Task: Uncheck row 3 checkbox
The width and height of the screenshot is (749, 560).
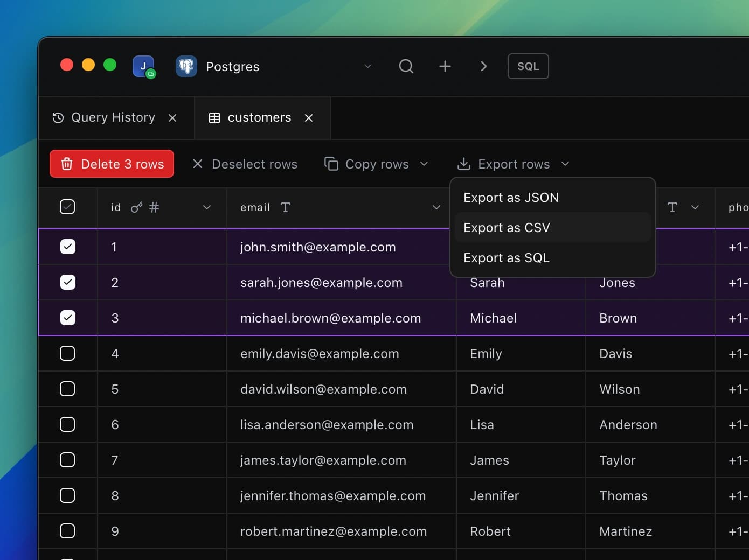Action: coord(67,318)
